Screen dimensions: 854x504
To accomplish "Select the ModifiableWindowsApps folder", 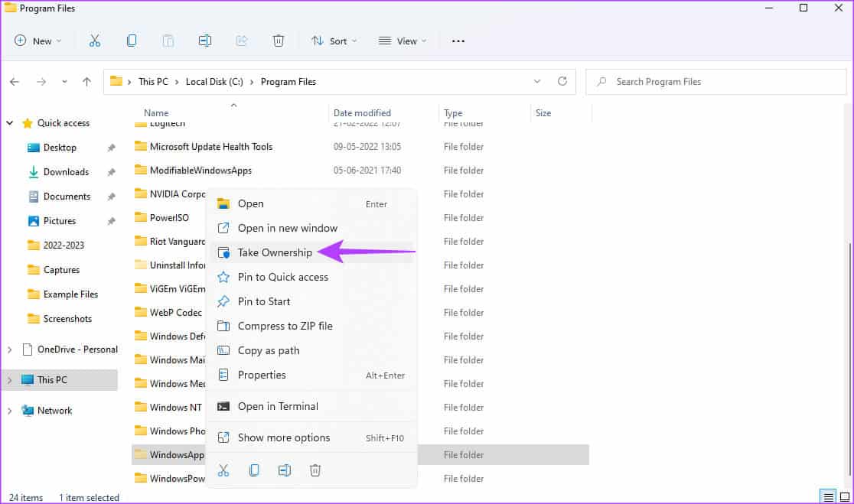I will point(200,171).
